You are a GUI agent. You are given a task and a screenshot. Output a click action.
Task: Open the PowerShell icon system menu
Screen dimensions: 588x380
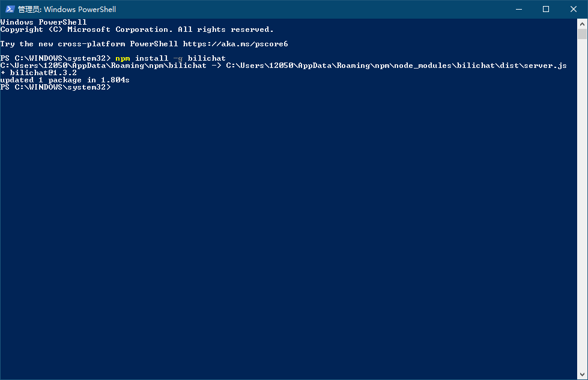[x=10, y=9]
